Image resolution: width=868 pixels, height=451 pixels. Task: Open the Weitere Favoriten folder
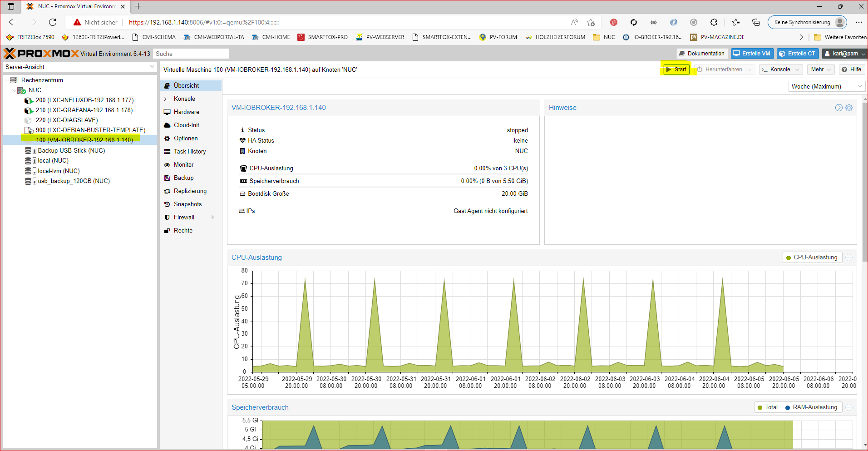(x=840, y=37)
